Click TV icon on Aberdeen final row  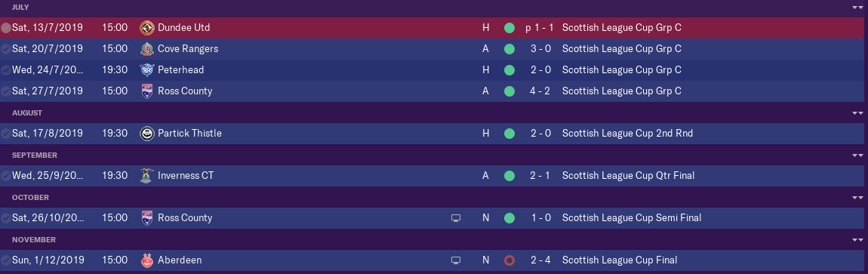[x=456, y=260]
